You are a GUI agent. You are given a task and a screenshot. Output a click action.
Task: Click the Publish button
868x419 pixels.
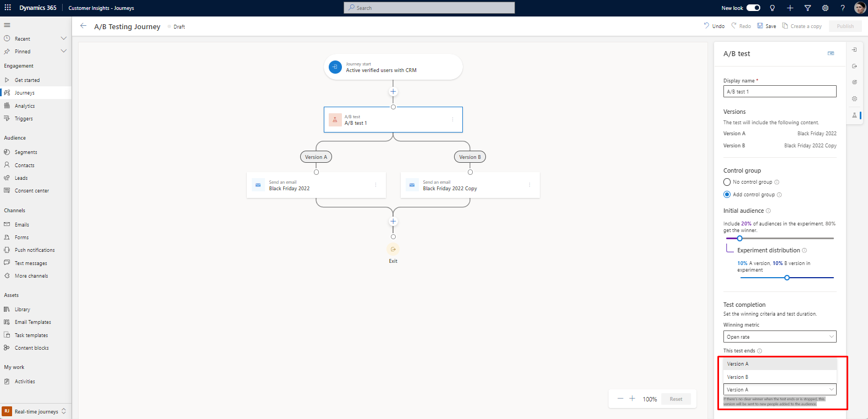(x=845, y=26)
